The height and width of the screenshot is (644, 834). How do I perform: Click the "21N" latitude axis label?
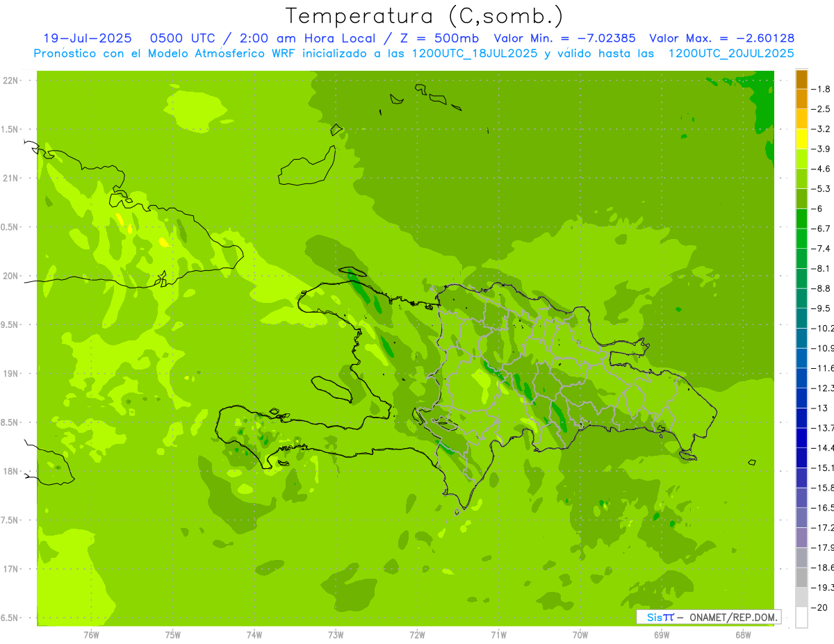(x=11, y=179)
